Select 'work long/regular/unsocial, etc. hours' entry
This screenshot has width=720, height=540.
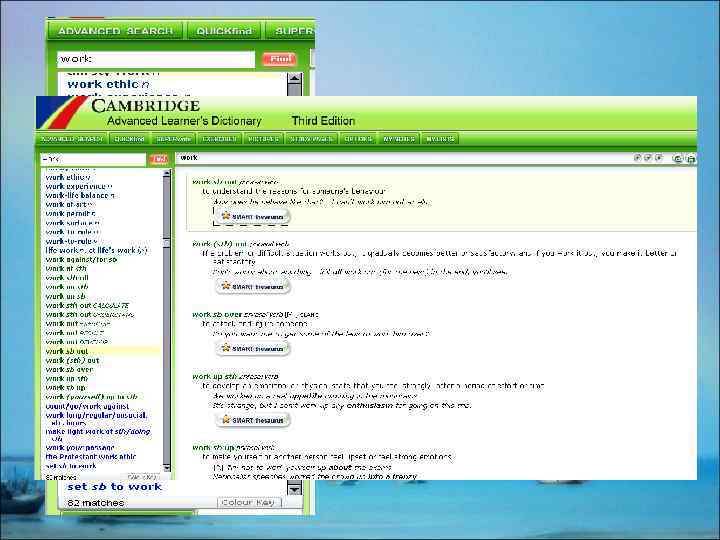pyautogui.click(x=96, y=419)
